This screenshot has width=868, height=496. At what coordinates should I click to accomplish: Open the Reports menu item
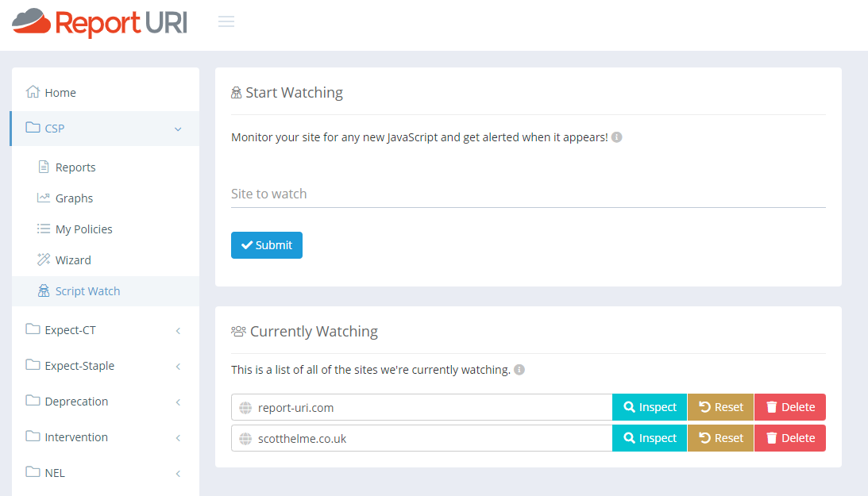tap(75, 167)
